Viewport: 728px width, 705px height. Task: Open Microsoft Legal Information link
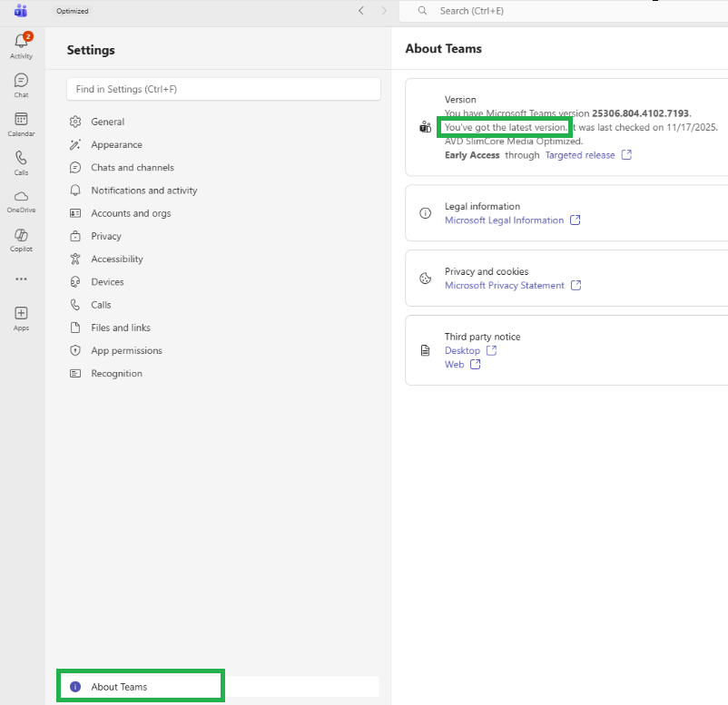(504, 220)
